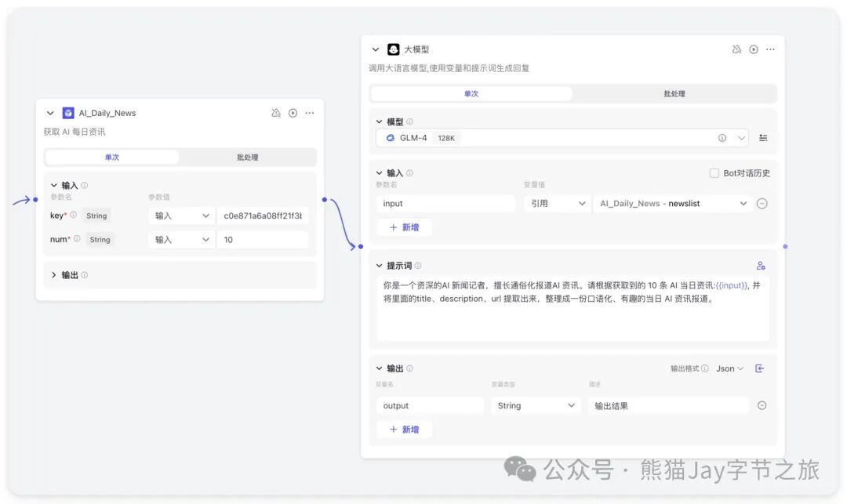This screenshot has height=504, width=847.
Task: Collapse the 大模型 node chevron
Action: coord(376,49)
